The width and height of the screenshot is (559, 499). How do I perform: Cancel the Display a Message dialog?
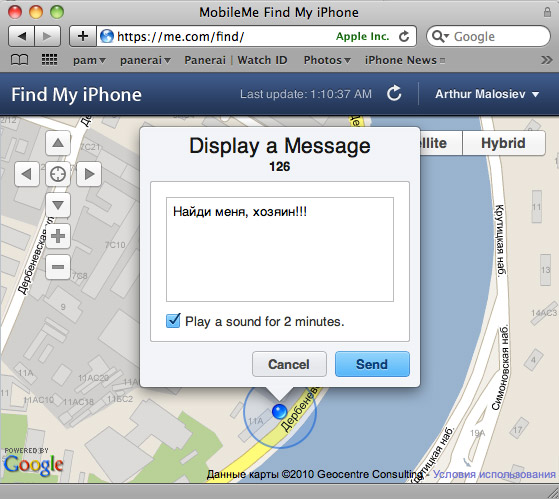(x=289, y=364)
